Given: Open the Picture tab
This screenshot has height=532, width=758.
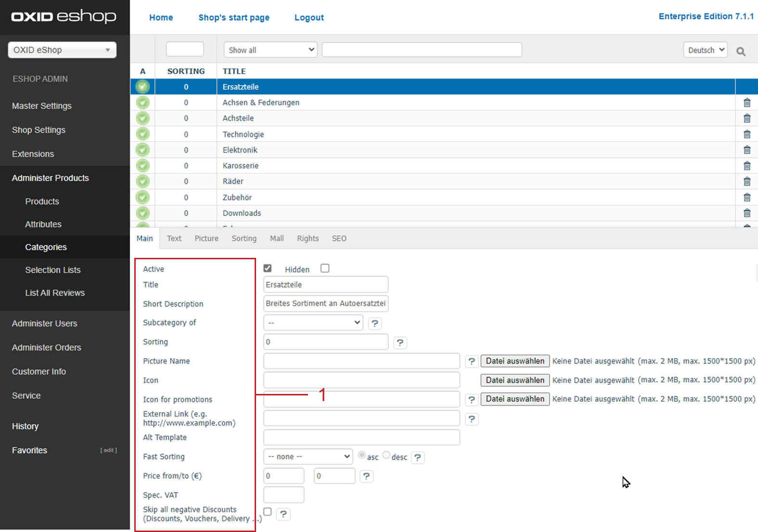Looking at the screenshot, I should point(206,239).
